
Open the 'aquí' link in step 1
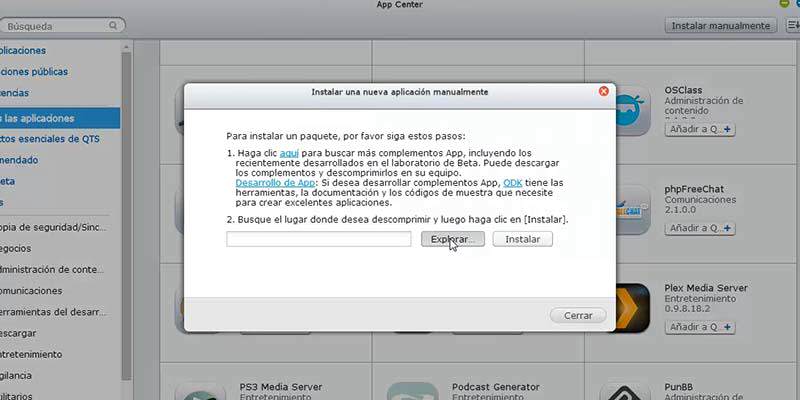pos(289,153)
